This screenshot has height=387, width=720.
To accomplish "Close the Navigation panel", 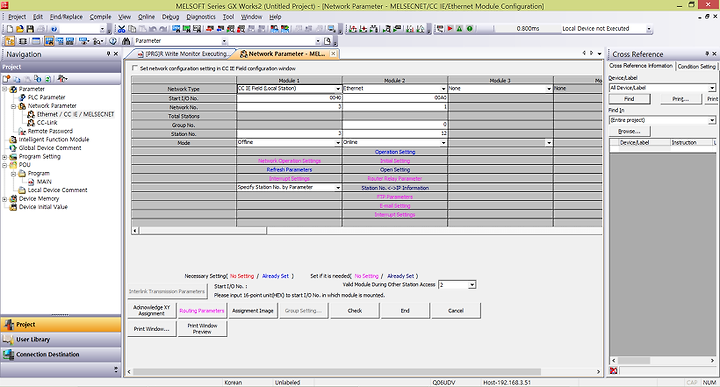I will point(116,54).
